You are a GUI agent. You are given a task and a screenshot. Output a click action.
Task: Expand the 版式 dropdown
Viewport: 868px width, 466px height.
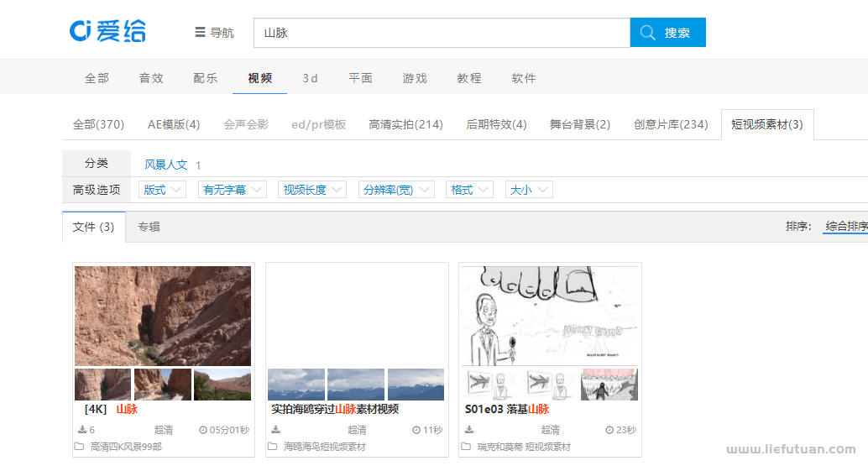point(162,190)
